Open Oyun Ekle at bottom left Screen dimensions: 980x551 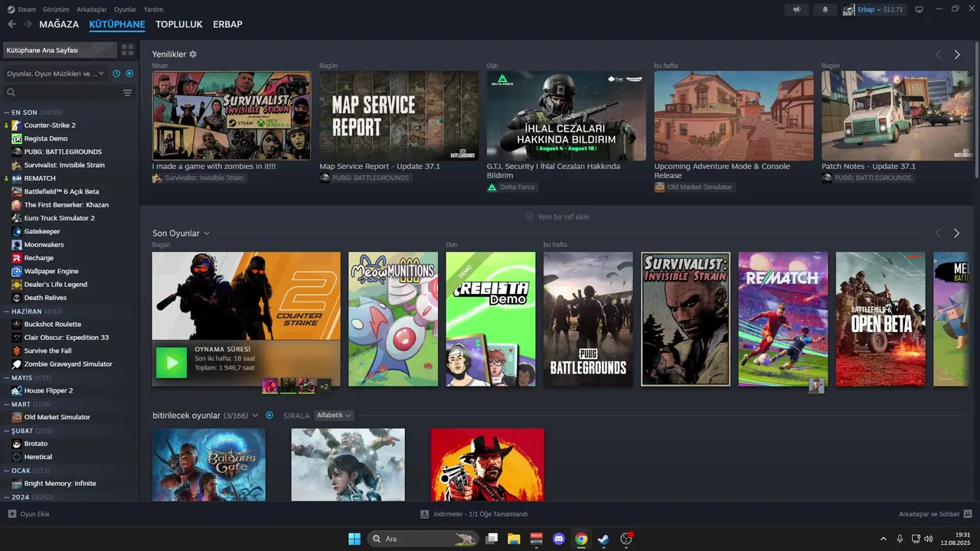[x=29, y=514]
